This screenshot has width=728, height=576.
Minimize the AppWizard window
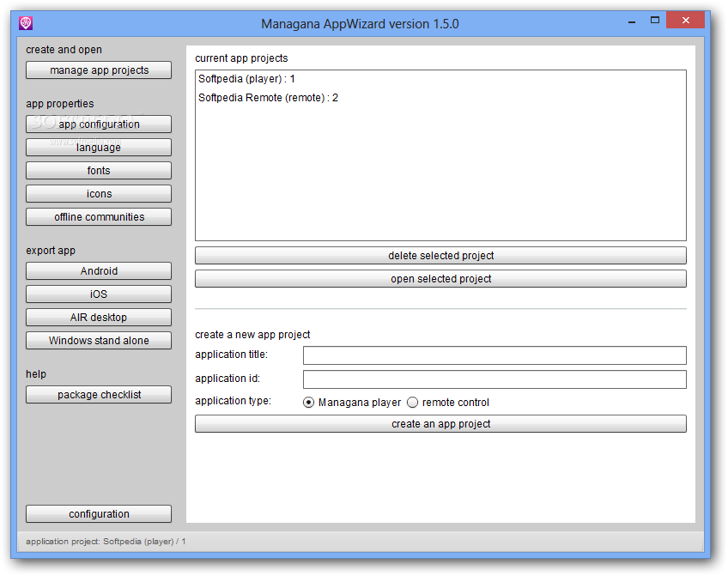[632, 21]
